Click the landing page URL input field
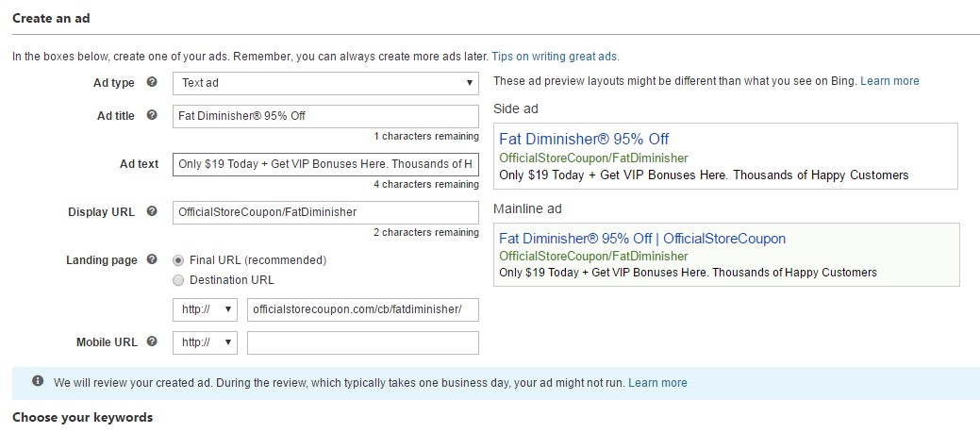Viewport: 980px width, 433px height. (x=363, y=310)
